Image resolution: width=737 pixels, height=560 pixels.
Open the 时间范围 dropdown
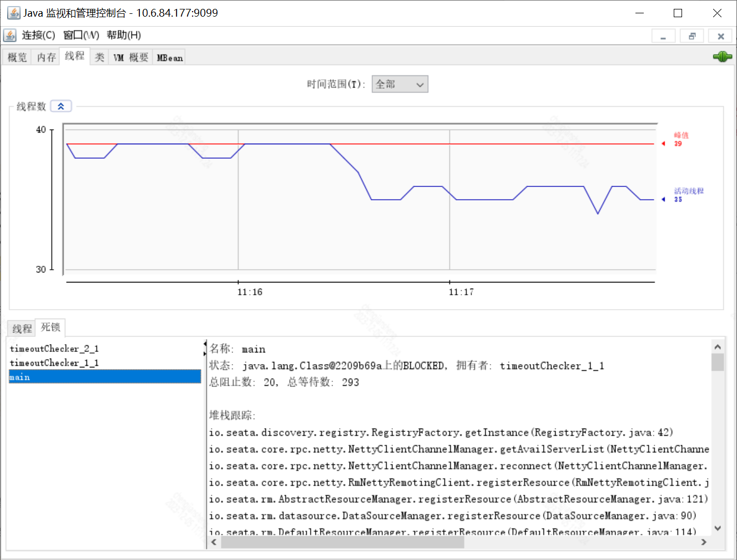click(400, 84)
